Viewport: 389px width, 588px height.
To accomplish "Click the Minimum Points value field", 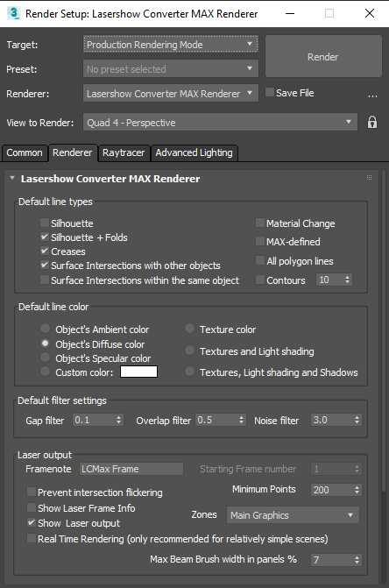I will tap(332, 490).
